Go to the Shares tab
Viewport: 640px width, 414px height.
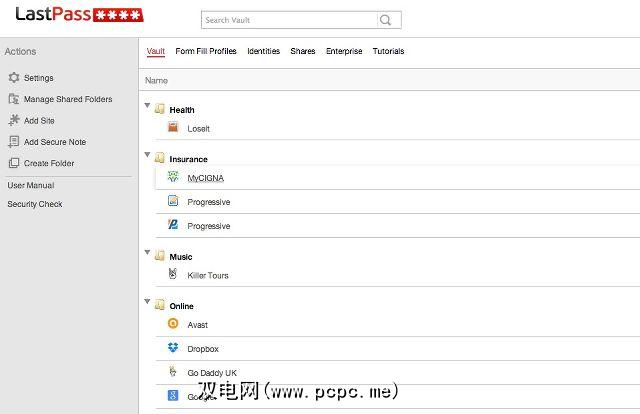coord(303,51)
